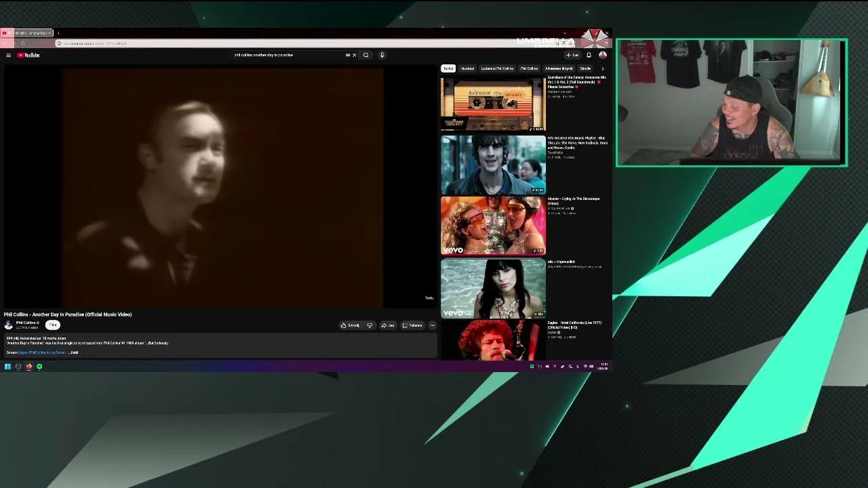The height and width of the screenshot is (488, 868).
Task: Open the account avatar menu
Action: pos(602,55)
